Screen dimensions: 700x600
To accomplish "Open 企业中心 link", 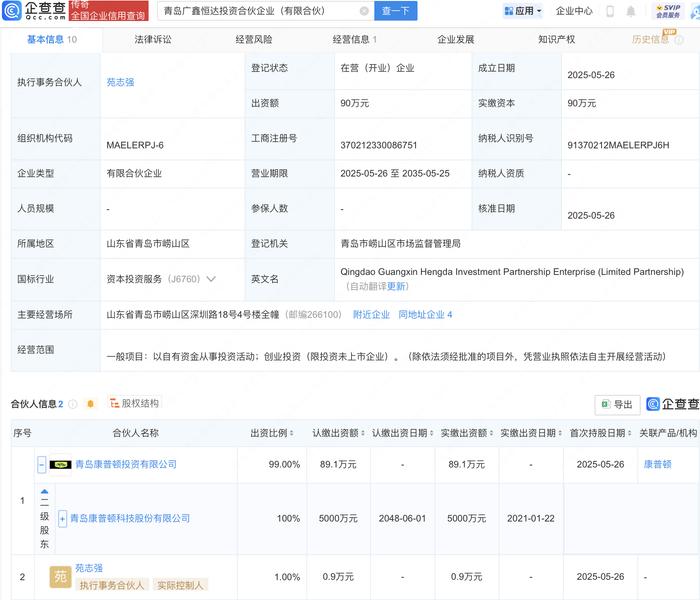I will pos(574,11).
